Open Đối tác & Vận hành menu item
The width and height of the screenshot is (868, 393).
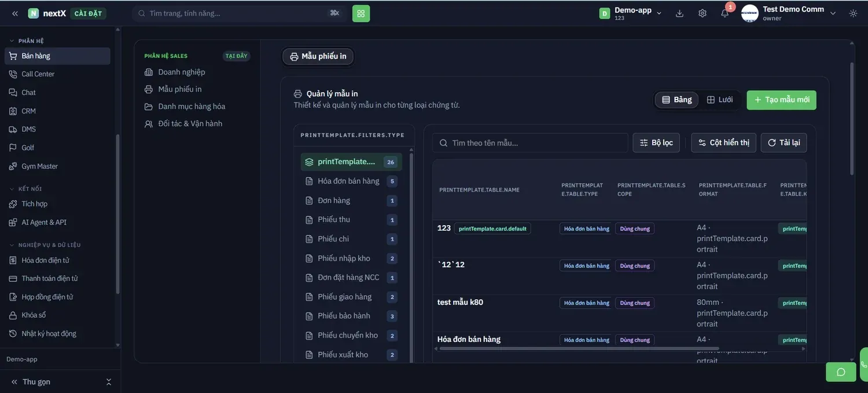click(x=197, y=124)
